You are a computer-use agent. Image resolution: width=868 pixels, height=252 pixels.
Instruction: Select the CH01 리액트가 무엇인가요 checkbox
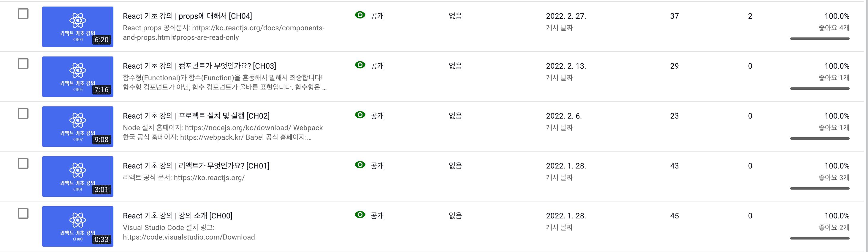[x=23, y=164]
